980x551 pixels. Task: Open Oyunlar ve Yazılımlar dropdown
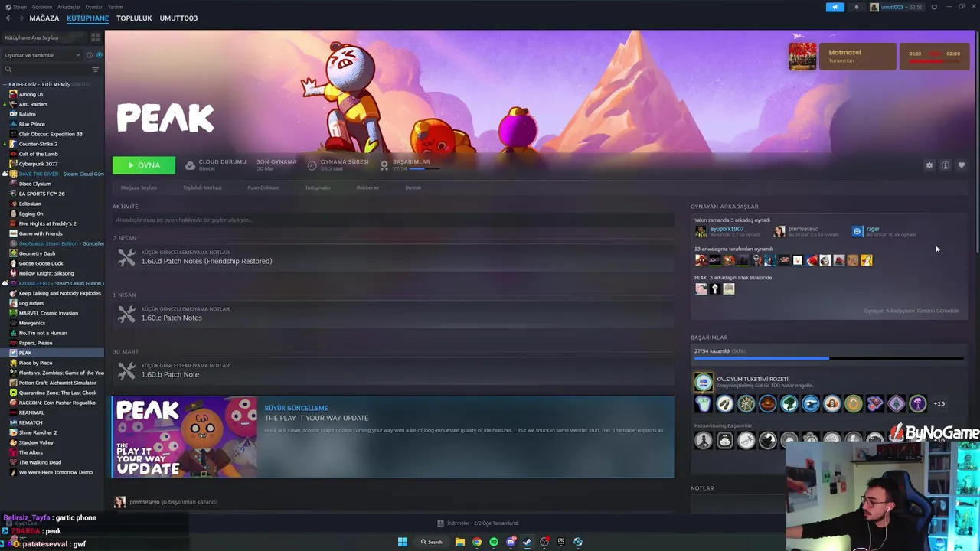click(42, 55)
